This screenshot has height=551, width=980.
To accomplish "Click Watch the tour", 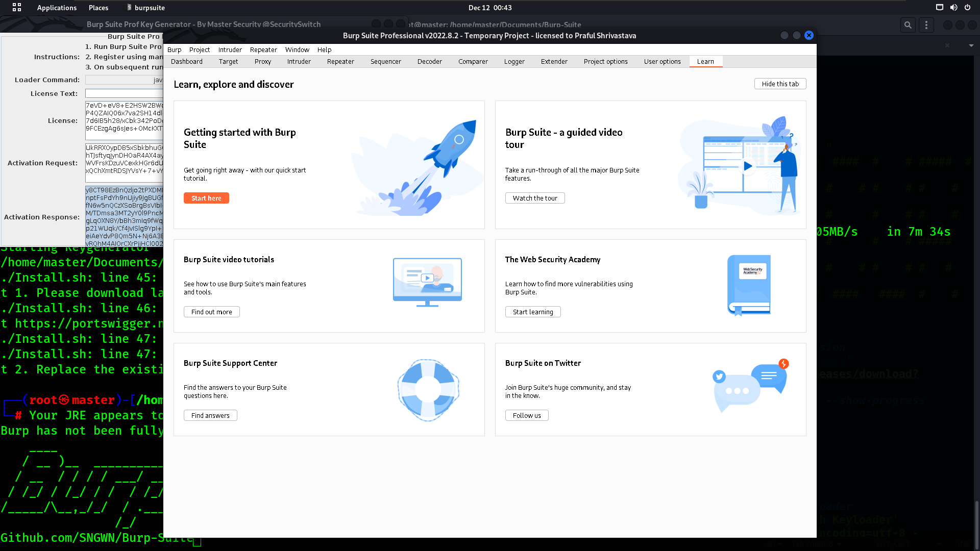I will tap(535, 198).
